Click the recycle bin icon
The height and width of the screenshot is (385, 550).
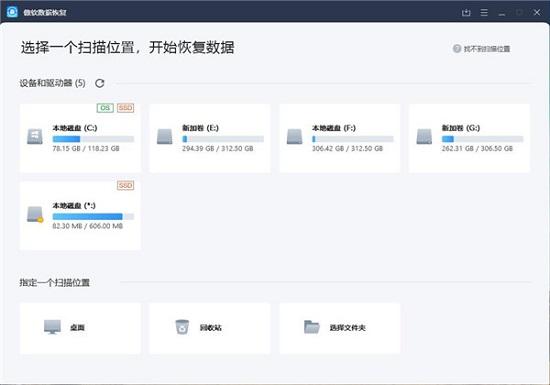click(x=182, y=327)
